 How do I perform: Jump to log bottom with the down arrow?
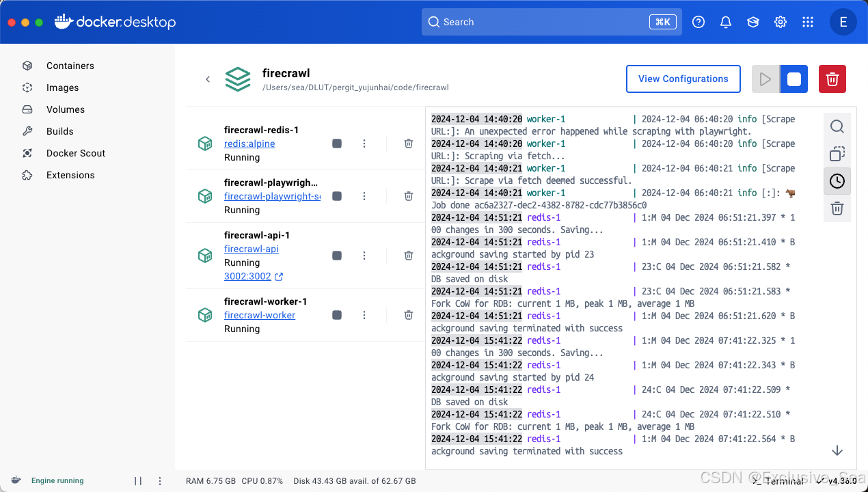[837, 451]
